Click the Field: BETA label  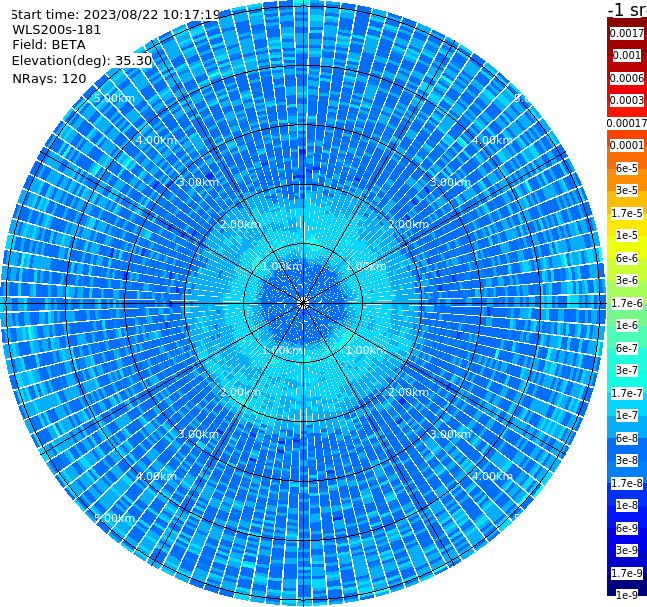tap(49, 45)
